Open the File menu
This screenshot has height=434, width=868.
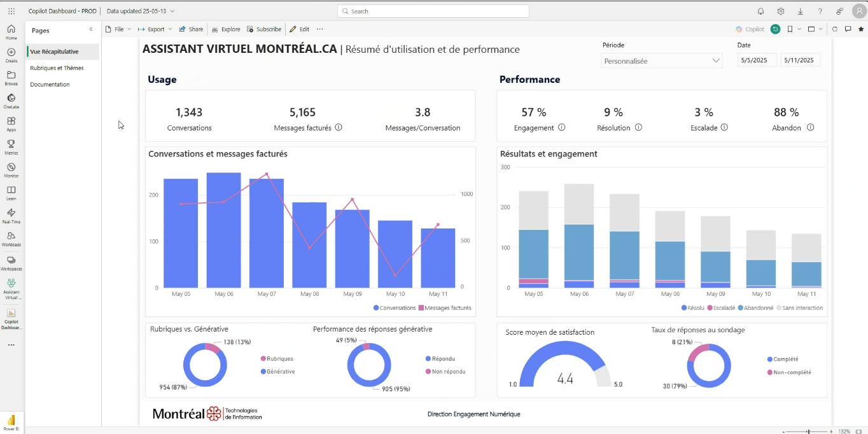[118, 29]
